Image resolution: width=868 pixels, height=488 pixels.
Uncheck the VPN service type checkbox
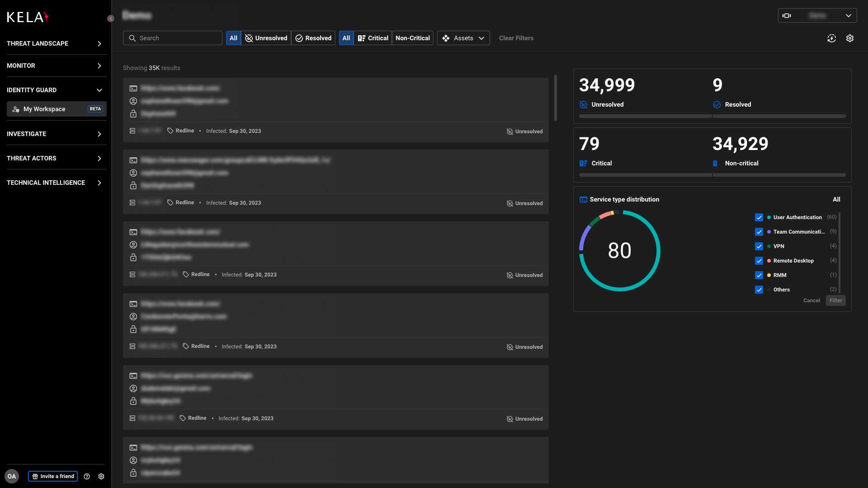[x=759, y=246]
